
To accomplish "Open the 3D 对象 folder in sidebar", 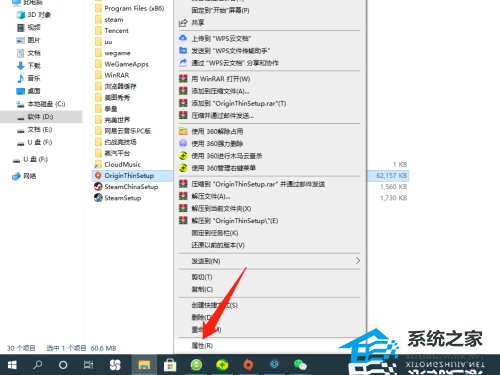I will (34, 15).
